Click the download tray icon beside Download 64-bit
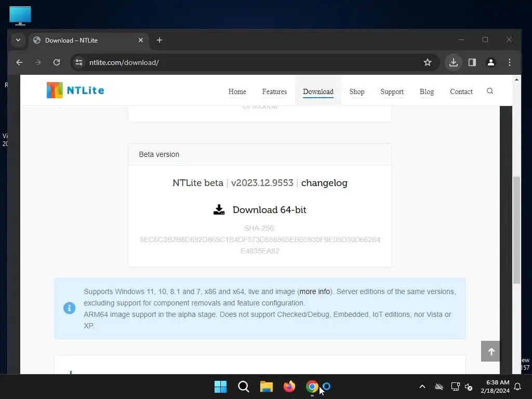The image size is (532, 399). (x=219, y=210)
